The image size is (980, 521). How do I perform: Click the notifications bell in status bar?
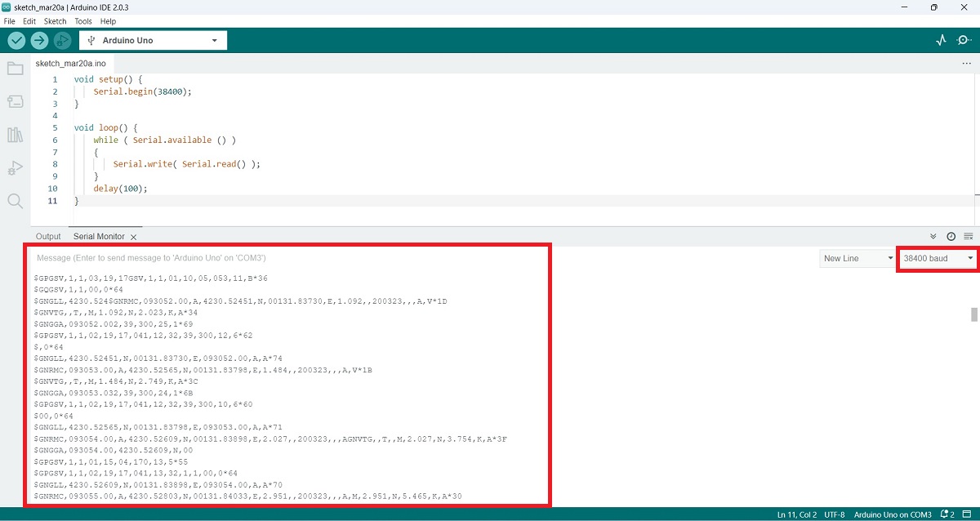click(945, 514)
